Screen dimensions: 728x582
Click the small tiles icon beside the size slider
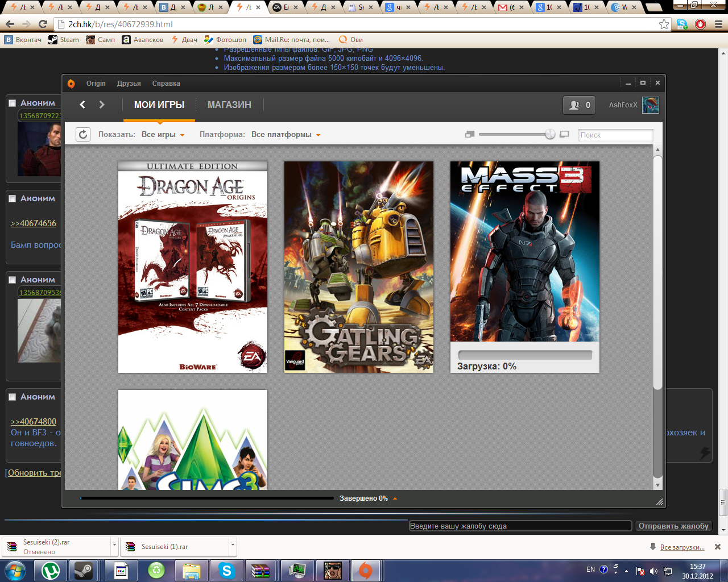pos(470,135)
